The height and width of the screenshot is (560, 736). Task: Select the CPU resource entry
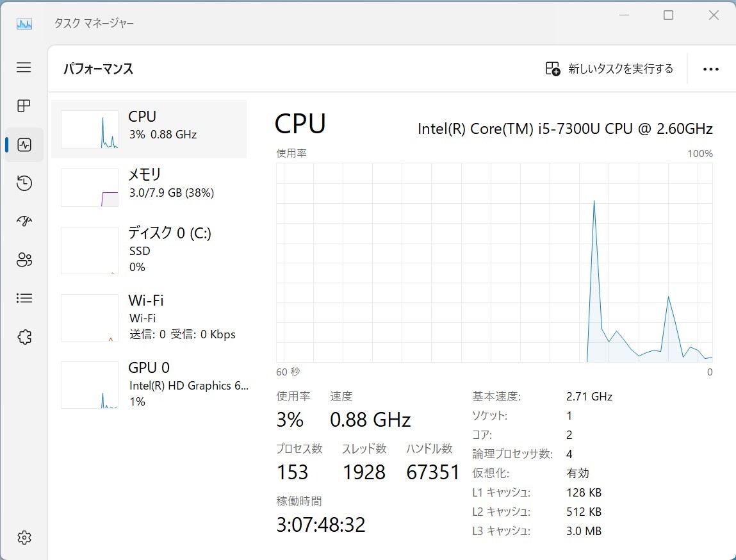click(149, 129)
